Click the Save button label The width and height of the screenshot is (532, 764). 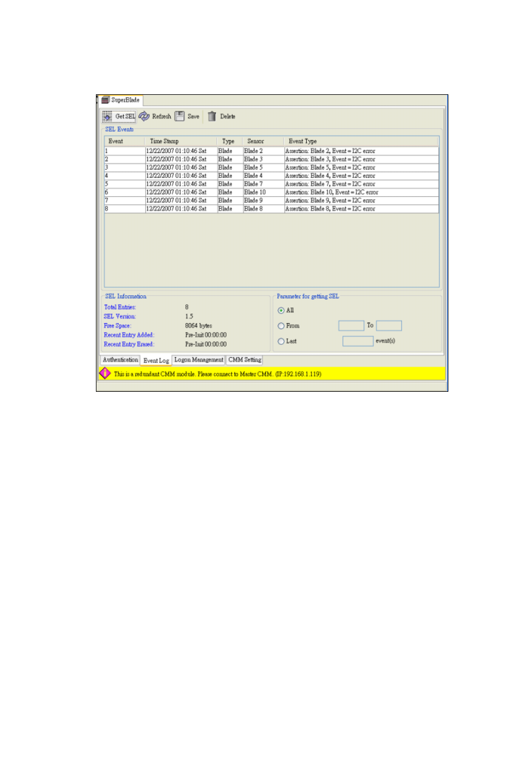194,117
